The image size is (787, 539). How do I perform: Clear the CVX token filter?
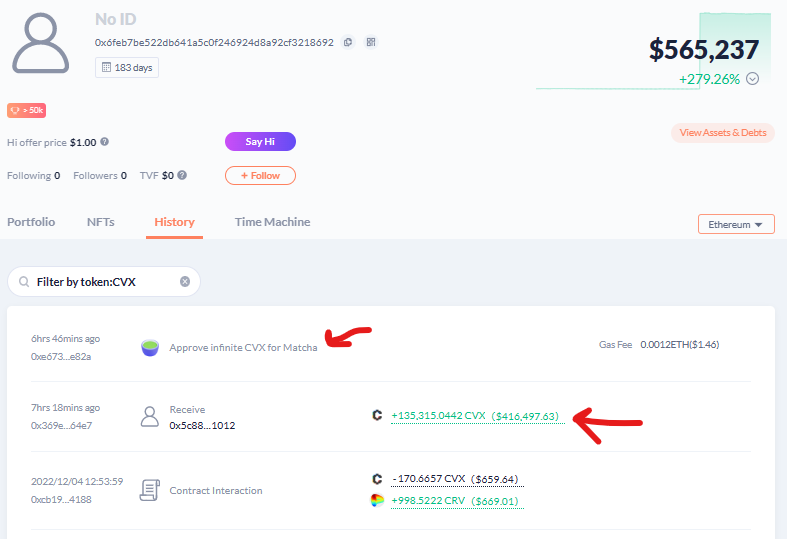click(185, 282)
